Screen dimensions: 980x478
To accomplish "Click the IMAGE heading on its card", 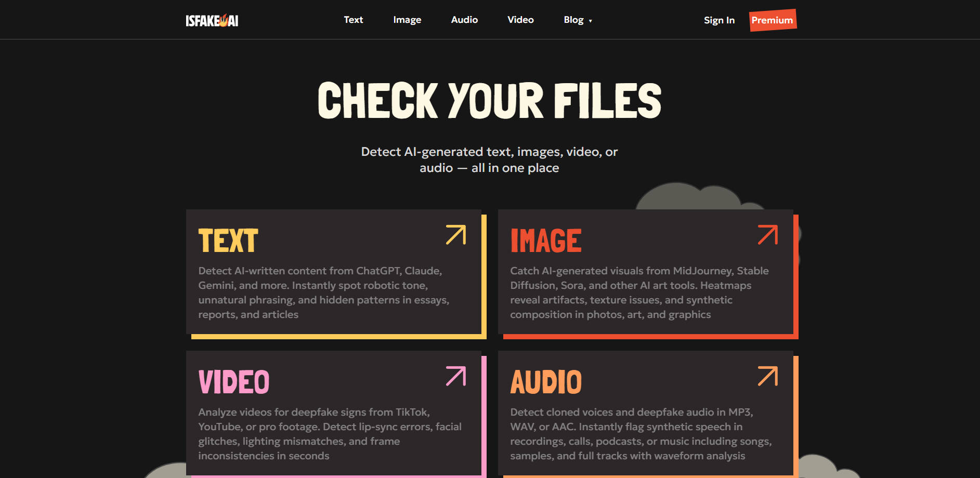I will click(x=546, y=240).
